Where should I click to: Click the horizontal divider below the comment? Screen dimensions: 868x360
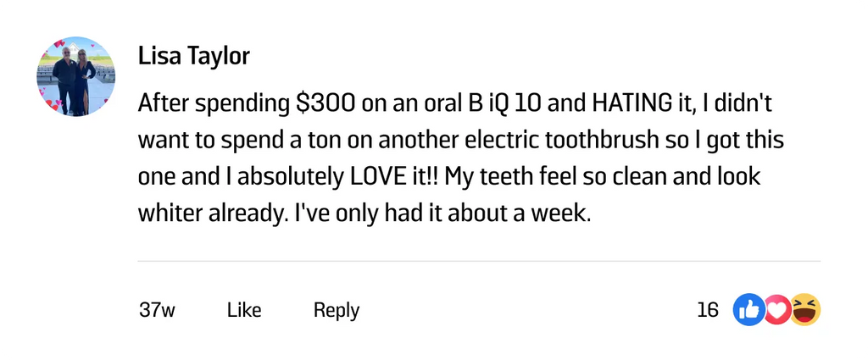click(x=479, y=261)
